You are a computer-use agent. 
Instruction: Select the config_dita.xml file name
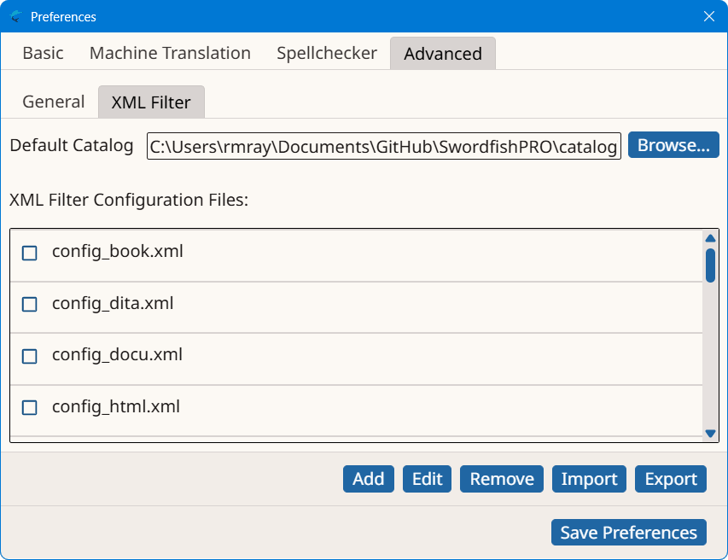[x=113, y=303]
